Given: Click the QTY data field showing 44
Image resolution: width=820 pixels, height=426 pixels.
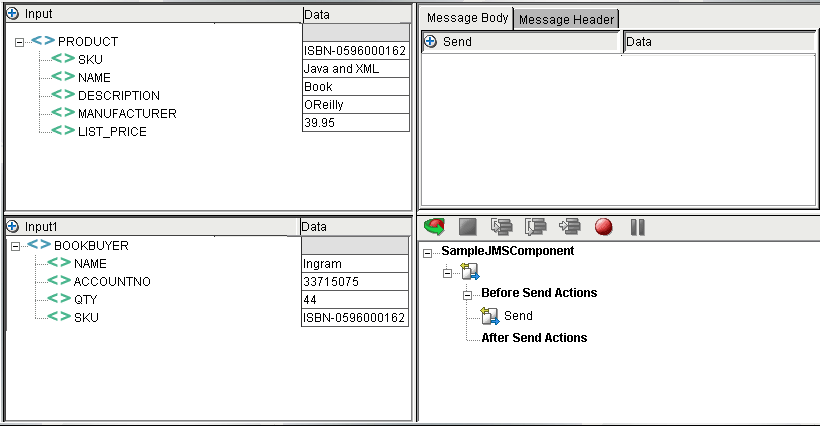Looking at the screenshot, I should [355, 300].
